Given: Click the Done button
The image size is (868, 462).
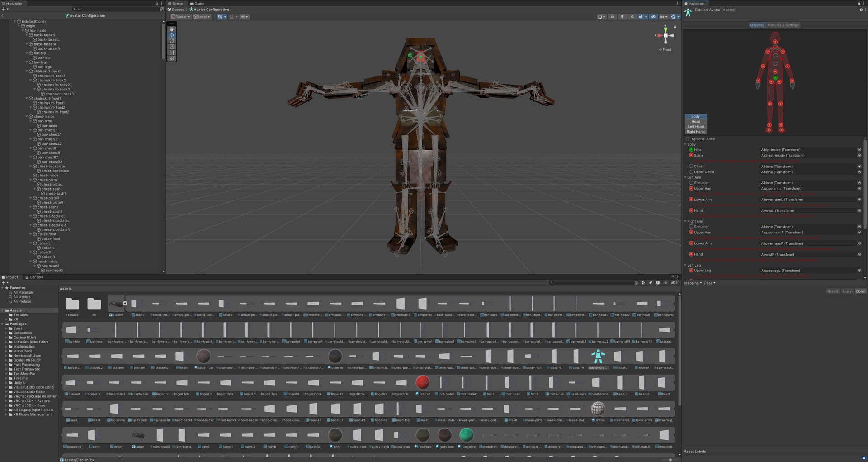Looking at the screenshot, I should click(x=860, y=291).
